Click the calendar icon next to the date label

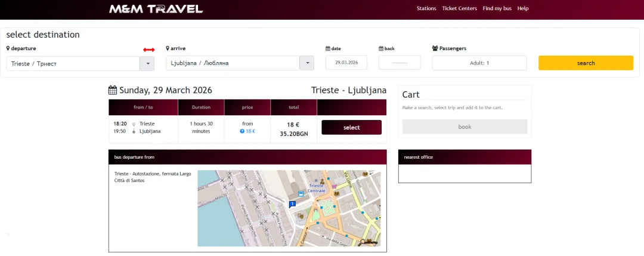pos(328,48)
